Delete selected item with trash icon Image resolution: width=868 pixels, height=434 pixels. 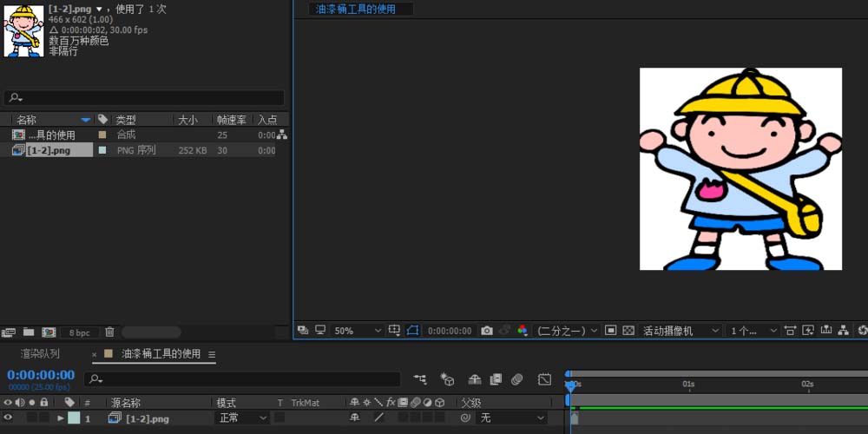pyautogui.click(x=109, y=332)
